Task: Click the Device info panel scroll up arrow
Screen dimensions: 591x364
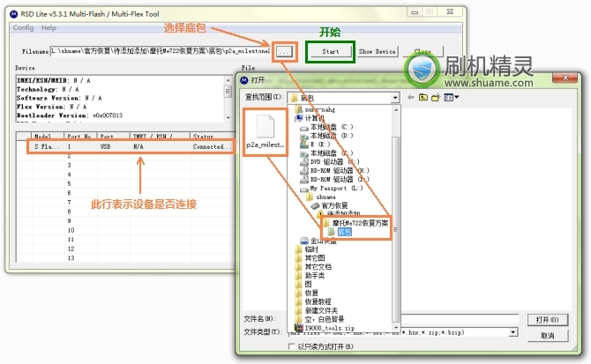Action: tap(228, 80)
